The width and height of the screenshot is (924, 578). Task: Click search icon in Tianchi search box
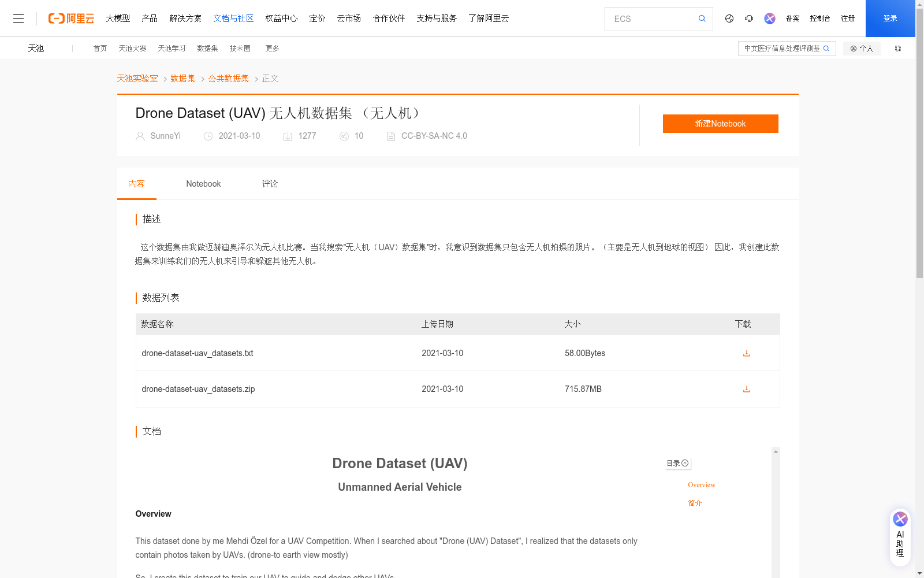(x=826, y=49)
